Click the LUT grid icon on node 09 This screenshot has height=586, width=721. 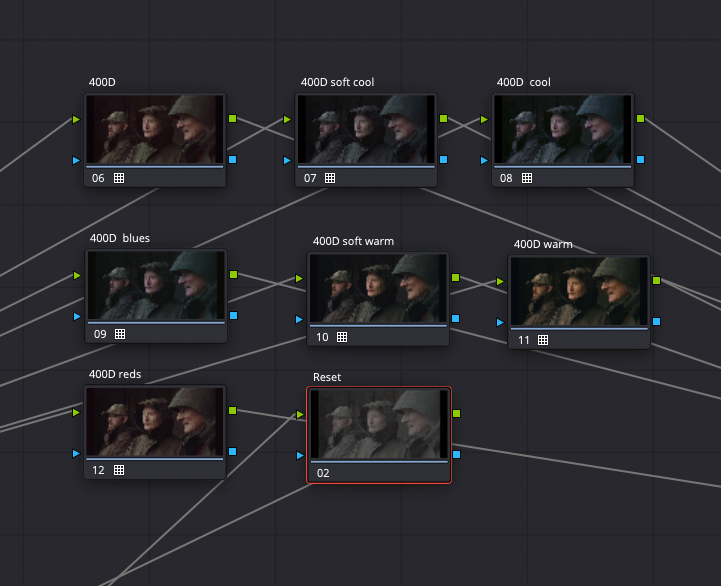click(119, 334)
